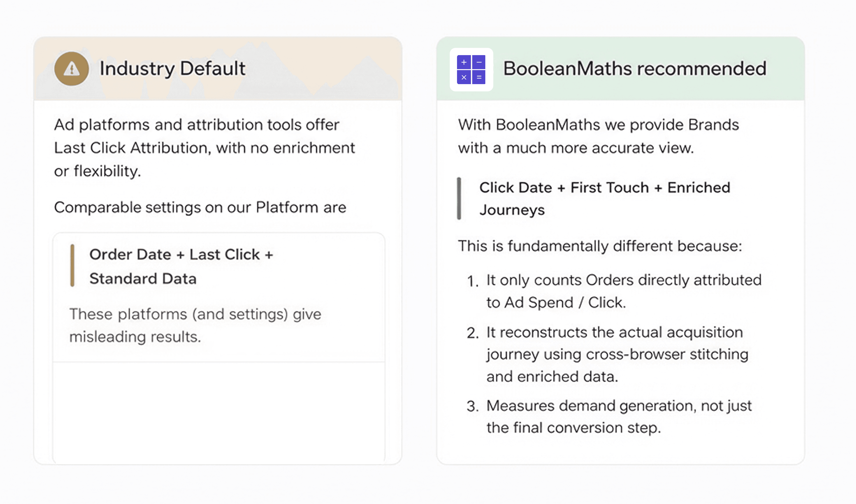This screenshot has height=504, width=856.
Task: Click the minus symbol in calculator logo
Action: click(x=479, y=62)
